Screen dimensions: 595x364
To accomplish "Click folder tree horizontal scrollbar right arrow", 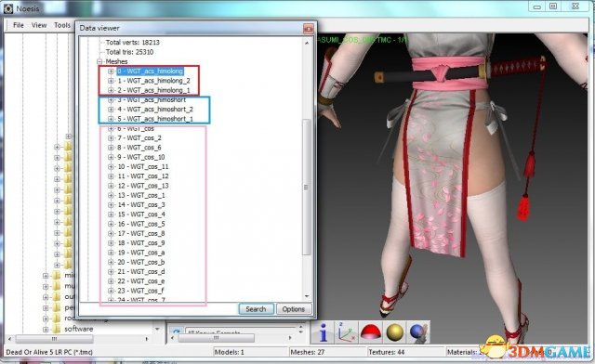I will 147,338.
